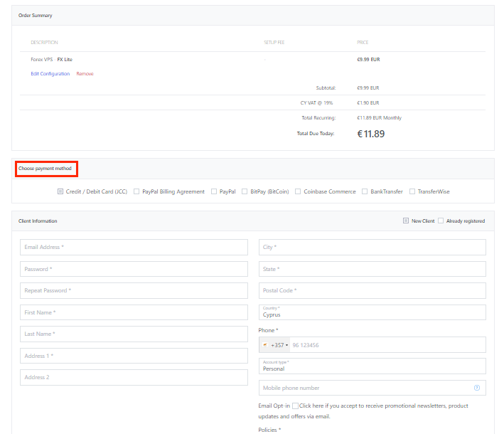504x434 pixels.
Task: Click the CY VAT @ 19% label
Action: tap(316, 103)
